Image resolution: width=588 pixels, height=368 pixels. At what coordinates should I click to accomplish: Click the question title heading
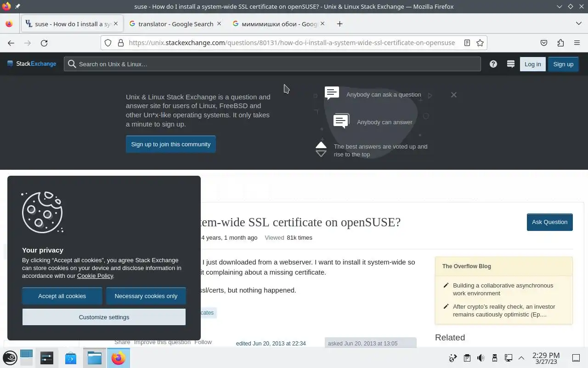[300, 222]
